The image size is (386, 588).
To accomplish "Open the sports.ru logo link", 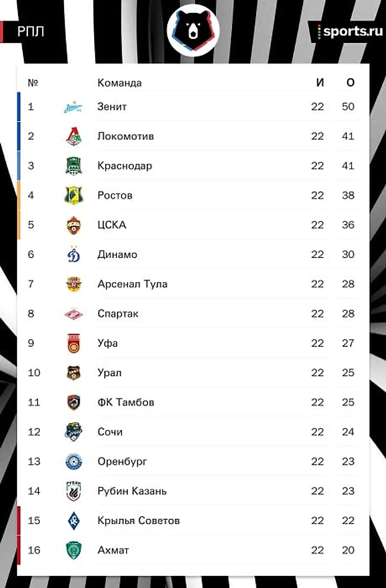I will [349, 32].
